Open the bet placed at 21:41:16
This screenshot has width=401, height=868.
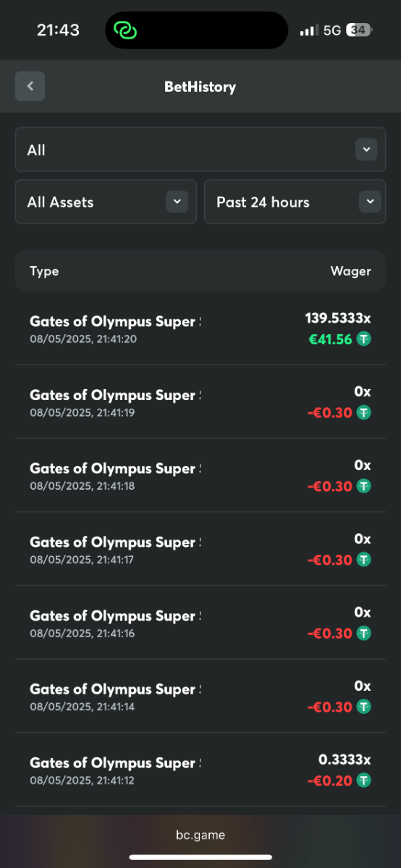[200, 623]
